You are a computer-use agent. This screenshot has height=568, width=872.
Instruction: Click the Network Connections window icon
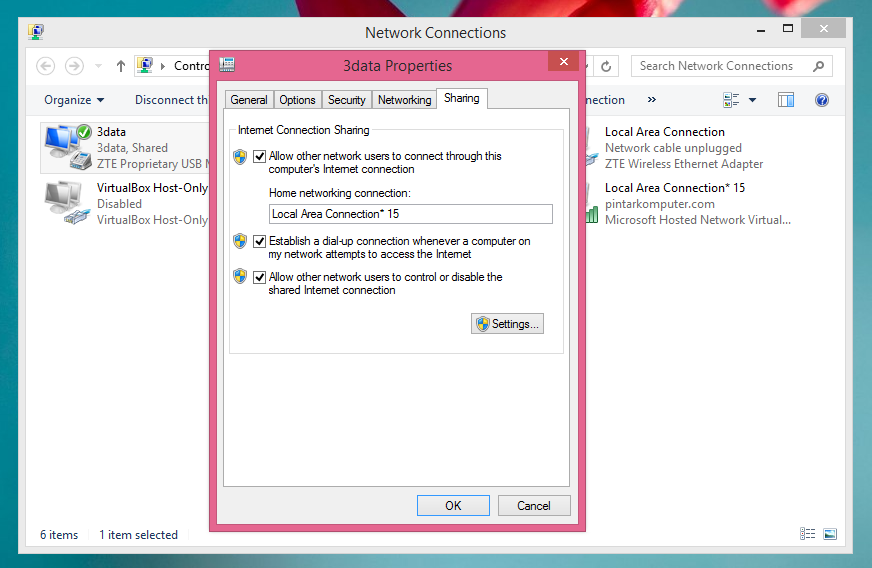coord(36,32)
